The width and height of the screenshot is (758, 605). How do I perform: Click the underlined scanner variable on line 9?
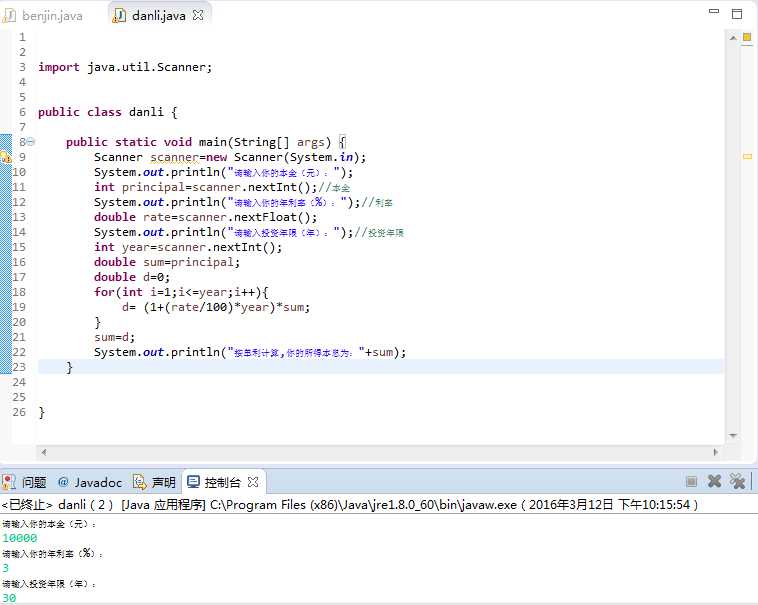point(175,158)
